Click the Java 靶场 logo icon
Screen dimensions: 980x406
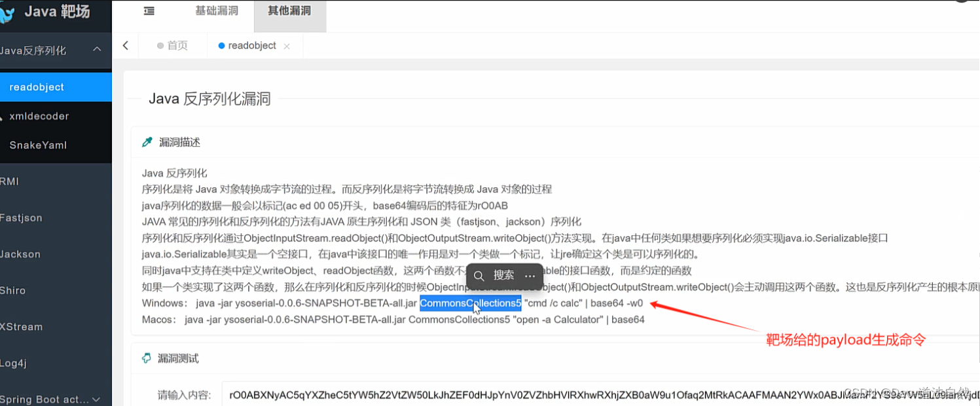click(x=7, y=11)
